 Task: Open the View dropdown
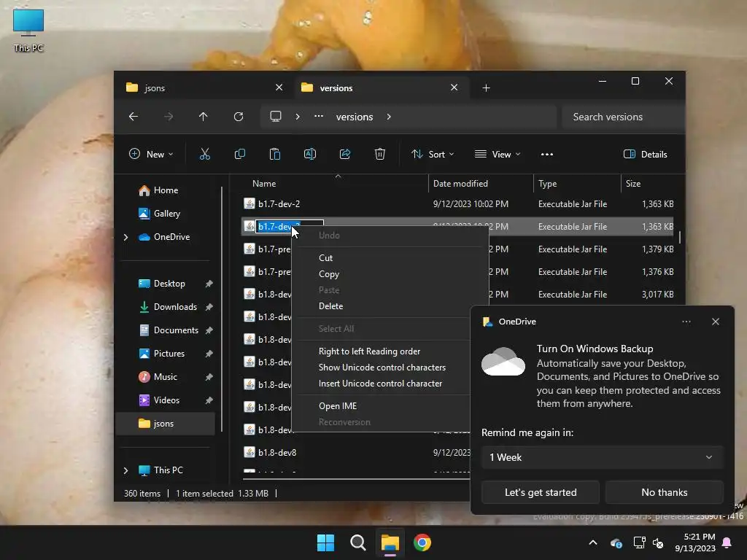pos(498,155)
